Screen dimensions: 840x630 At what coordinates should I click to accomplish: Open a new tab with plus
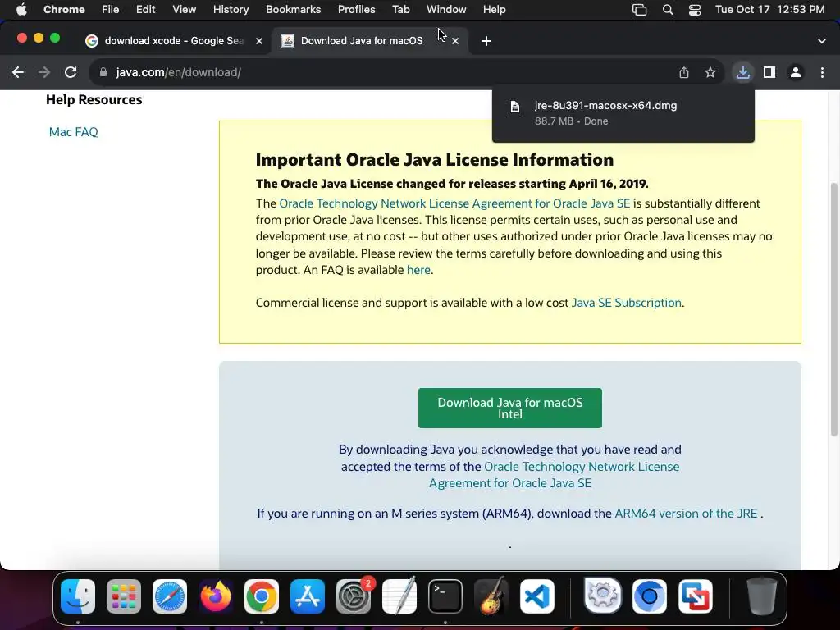tap(486, 41)
